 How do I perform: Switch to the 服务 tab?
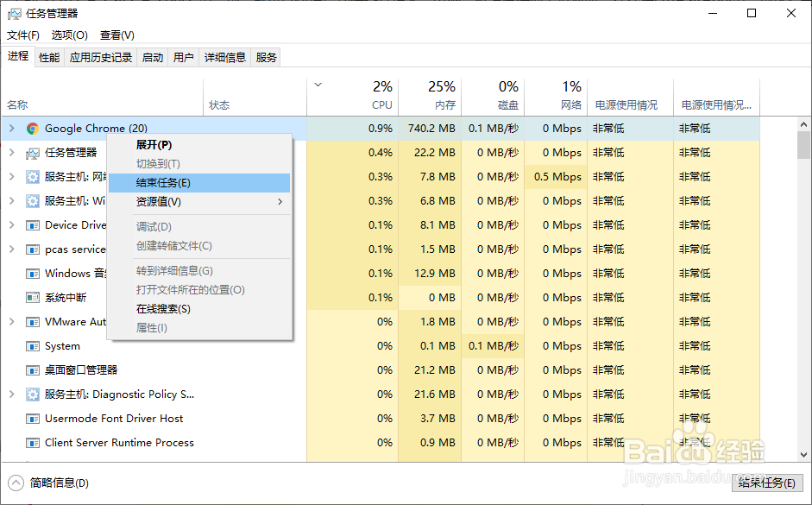[x=266, y=57]
